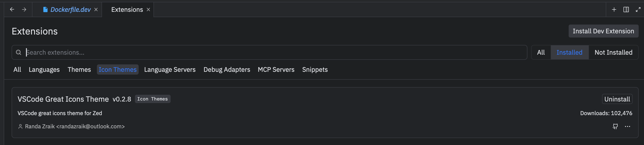Open a new tab with plus icon

[614, 9]
